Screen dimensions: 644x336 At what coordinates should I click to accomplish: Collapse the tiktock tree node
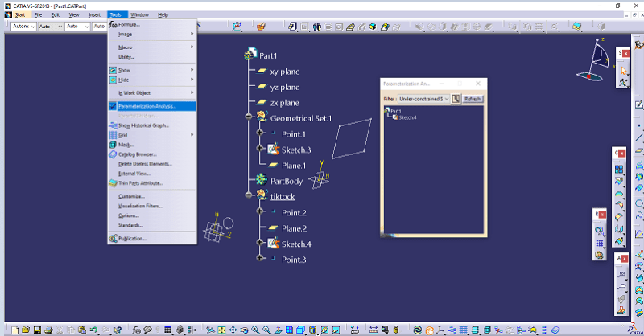248,195
